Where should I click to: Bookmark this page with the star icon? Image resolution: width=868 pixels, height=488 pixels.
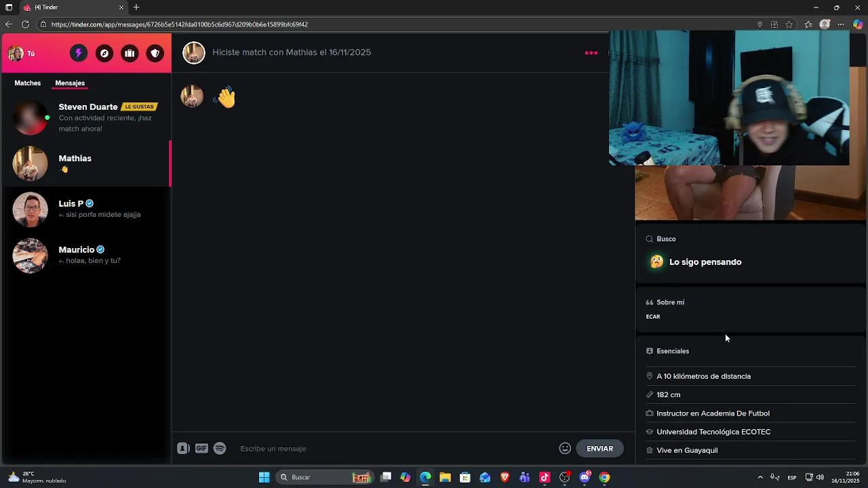click(x=789, y=24)
